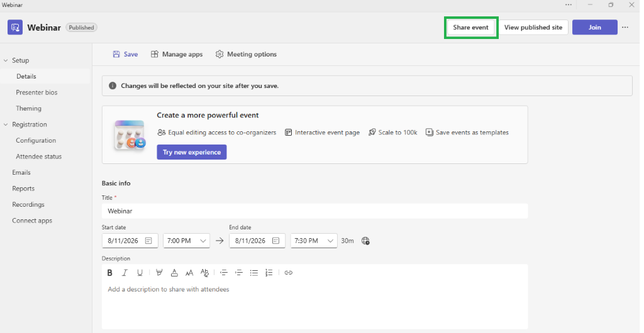Click the Share event button
644x333 pixels.
pos(470,28)
